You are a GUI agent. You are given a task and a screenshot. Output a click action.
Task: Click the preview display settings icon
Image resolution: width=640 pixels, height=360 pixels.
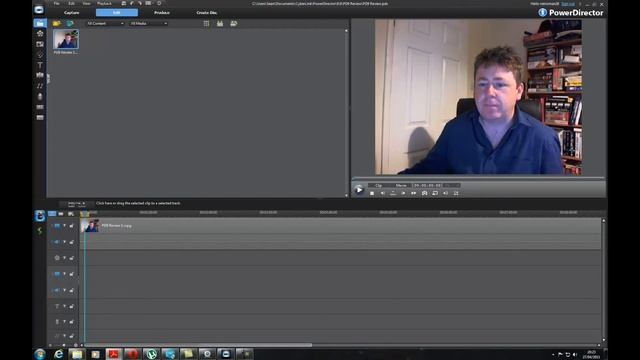435,193
